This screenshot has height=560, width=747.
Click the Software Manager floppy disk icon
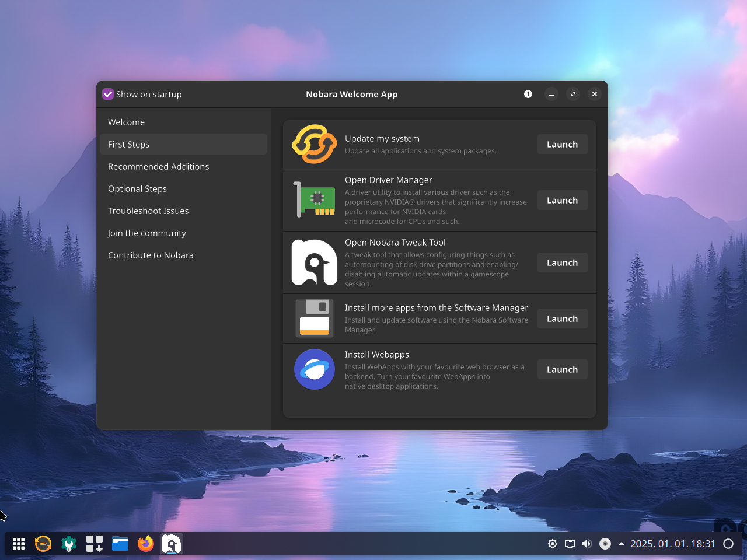[x=315, y=318]
